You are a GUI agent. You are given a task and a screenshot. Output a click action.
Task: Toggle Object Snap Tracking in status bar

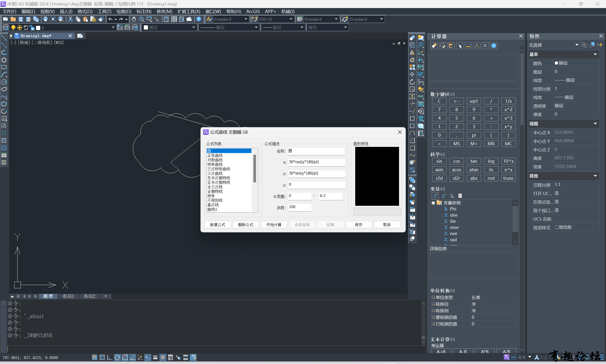pyautogui.click(x=133, y=357)
